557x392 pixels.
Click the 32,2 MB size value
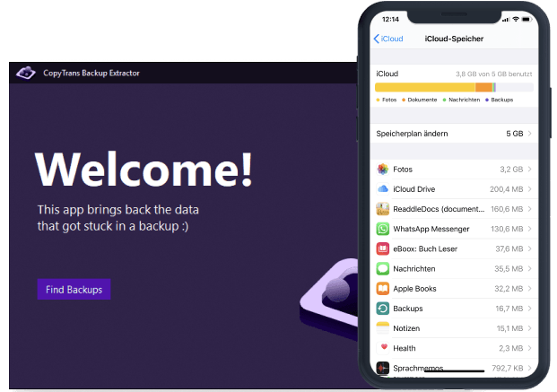tap(509, 289)
